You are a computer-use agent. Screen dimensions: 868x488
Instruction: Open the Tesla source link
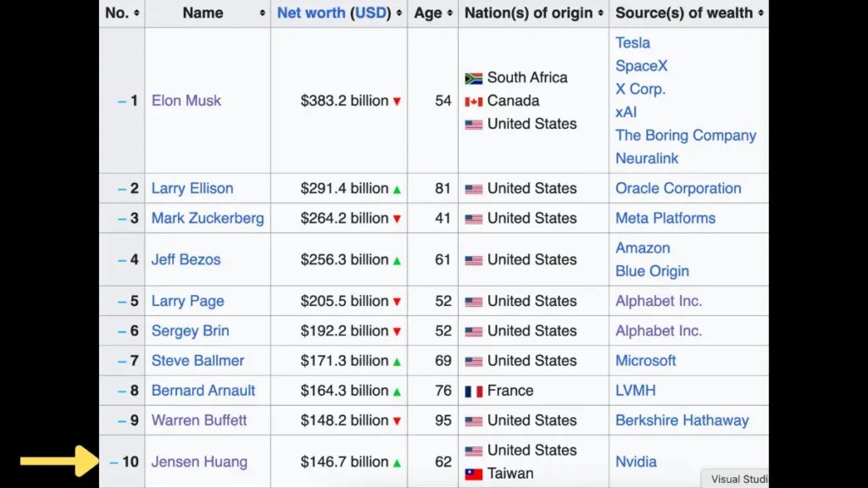tap(632, 42)
